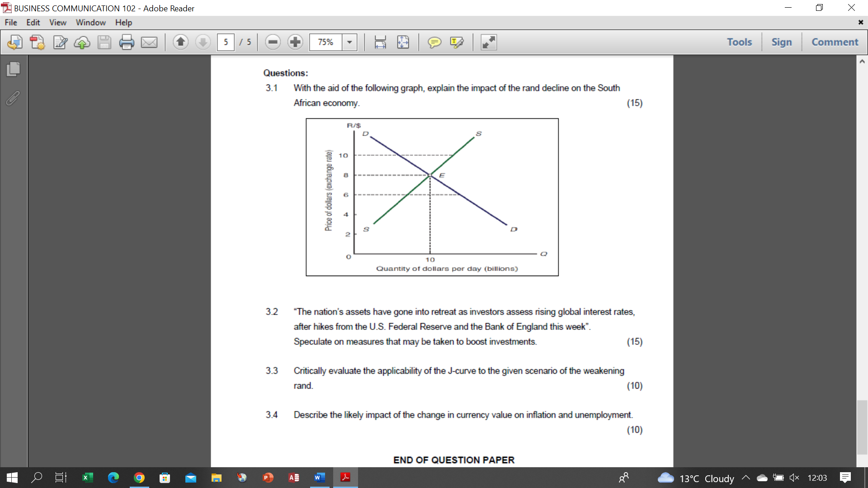This screenshot has width=868, height=488.
Task: Open the Window menu
Action: (x=90, y=22)
